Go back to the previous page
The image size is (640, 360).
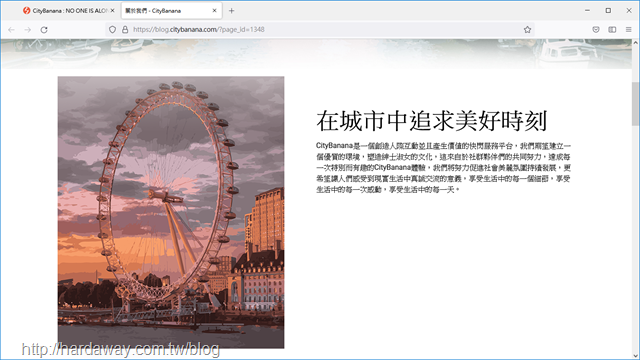point(11,29)
